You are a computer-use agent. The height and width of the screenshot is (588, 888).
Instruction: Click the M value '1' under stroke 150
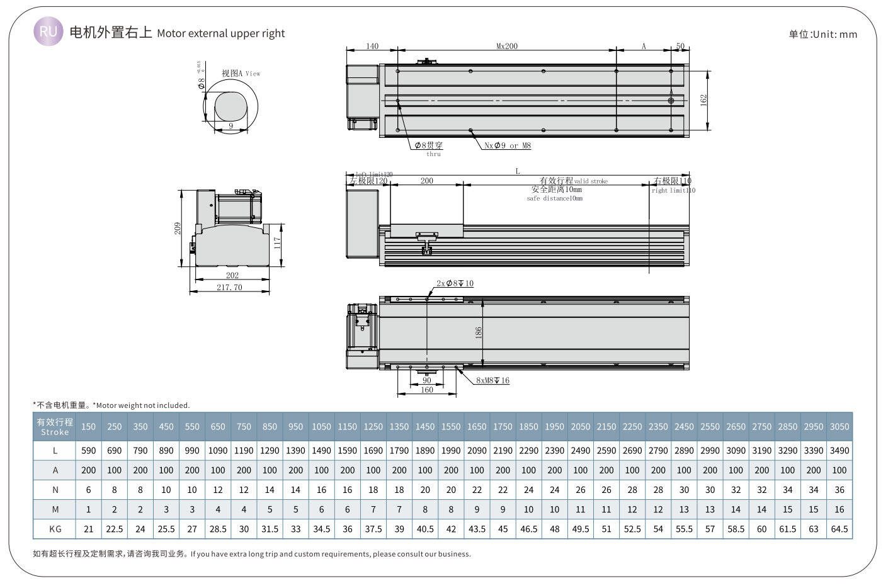[89, 509]
